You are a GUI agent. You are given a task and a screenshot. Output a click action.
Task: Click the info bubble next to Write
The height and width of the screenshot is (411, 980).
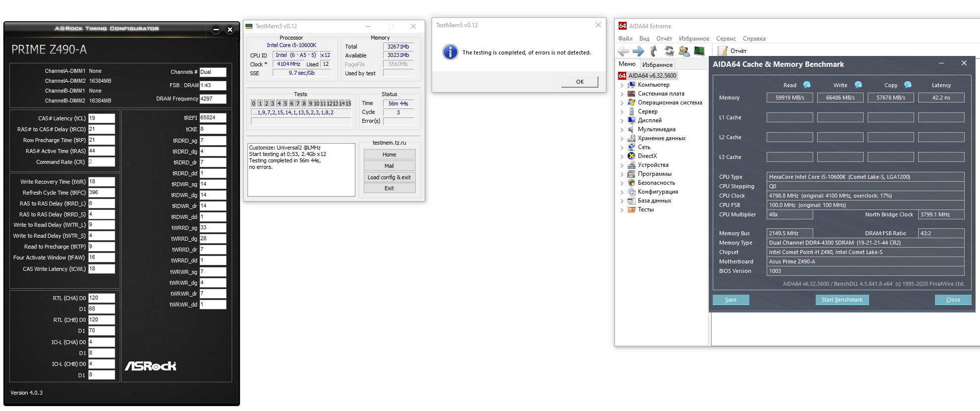pos(858,85)
